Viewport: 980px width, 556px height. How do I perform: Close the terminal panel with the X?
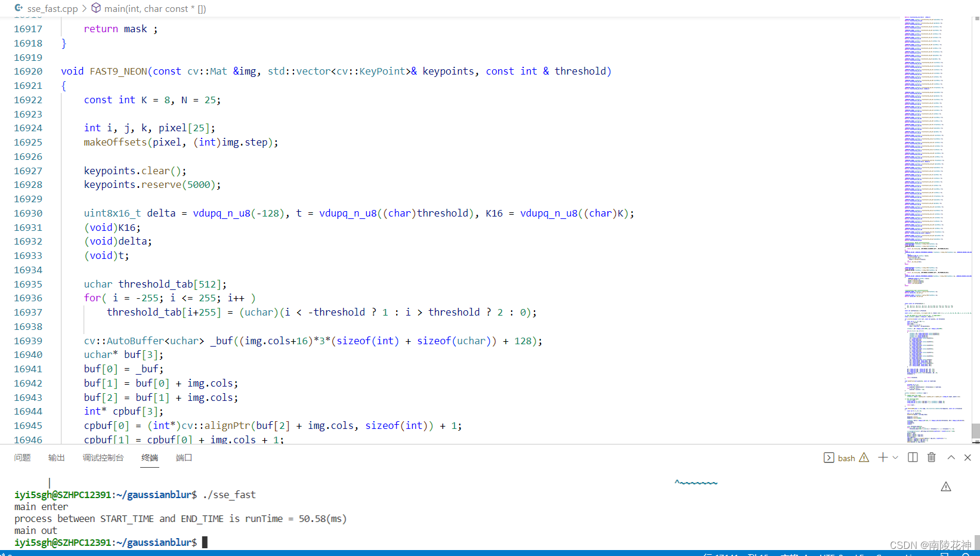(x=967, y=457)
